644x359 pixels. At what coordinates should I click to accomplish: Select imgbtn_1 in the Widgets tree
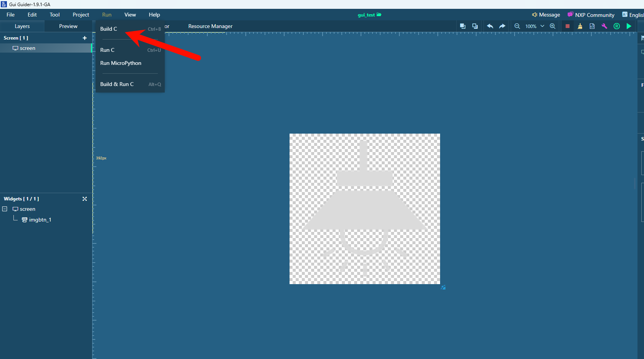(x=40, y=220)
